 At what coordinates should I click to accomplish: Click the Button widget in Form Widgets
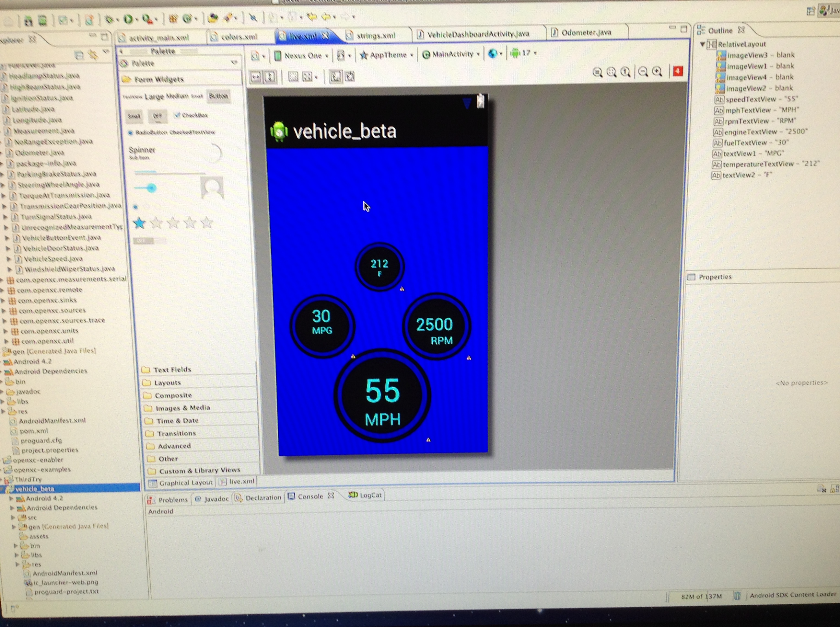point(218,96)
